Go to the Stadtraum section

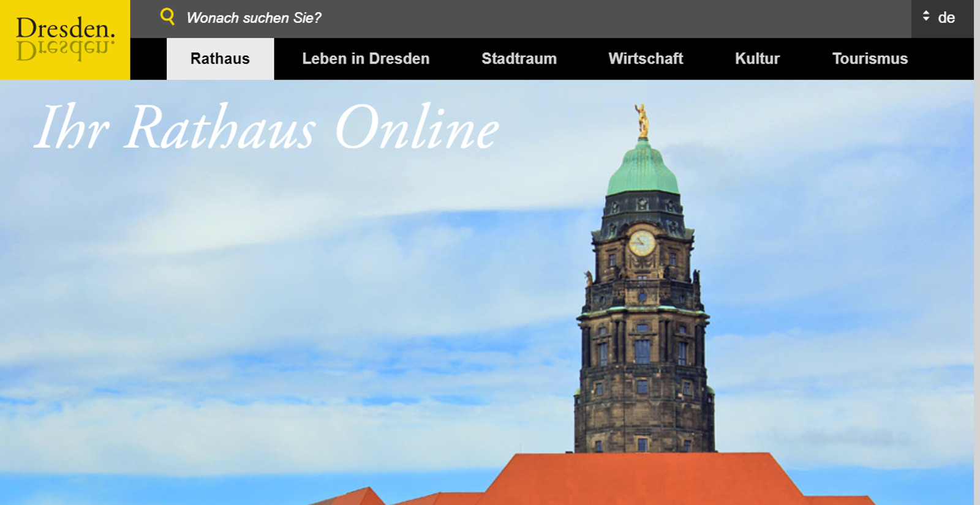click(x=519, y=59)
